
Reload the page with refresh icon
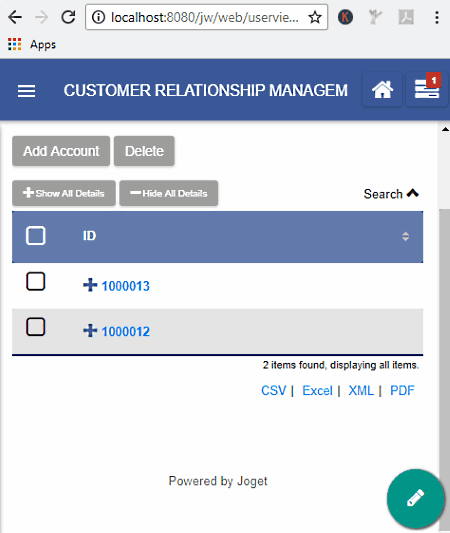tap(68, 17)
